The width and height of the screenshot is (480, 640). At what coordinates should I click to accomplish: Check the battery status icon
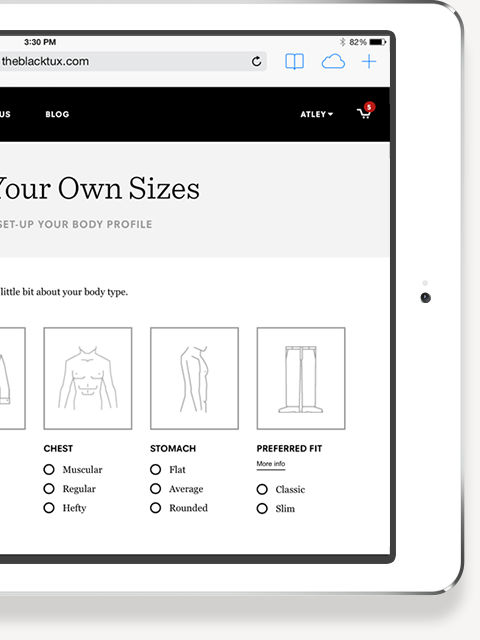pos(378,42)
